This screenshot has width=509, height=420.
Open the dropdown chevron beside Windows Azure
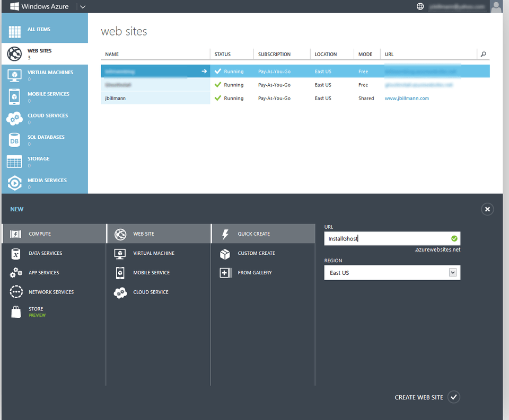click(83, 6)
